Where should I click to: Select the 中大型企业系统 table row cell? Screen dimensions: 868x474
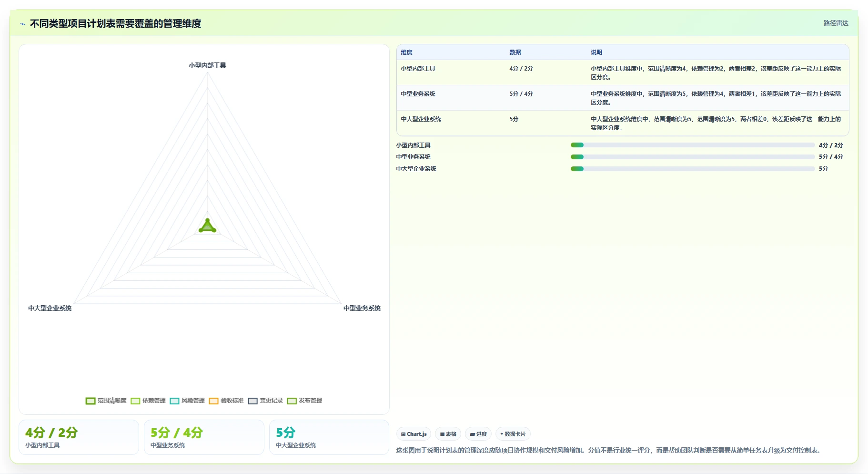coord(421,119)
